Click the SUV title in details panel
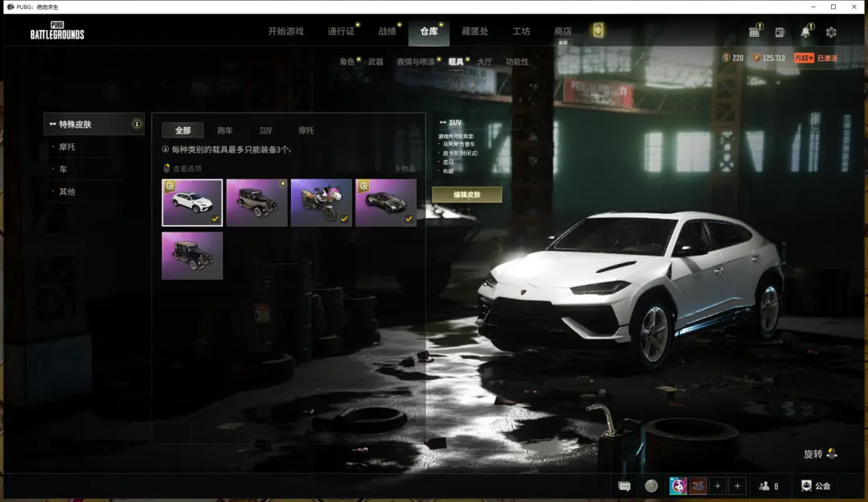The height and width of the screenshot is (502, 868). coord(455,122)
